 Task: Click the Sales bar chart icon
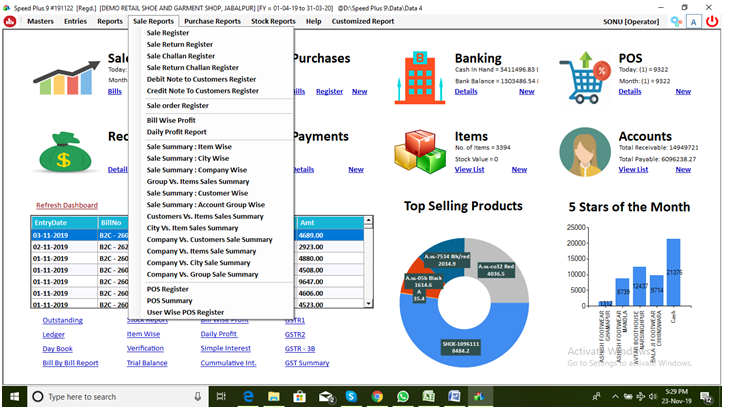[66, 78]
